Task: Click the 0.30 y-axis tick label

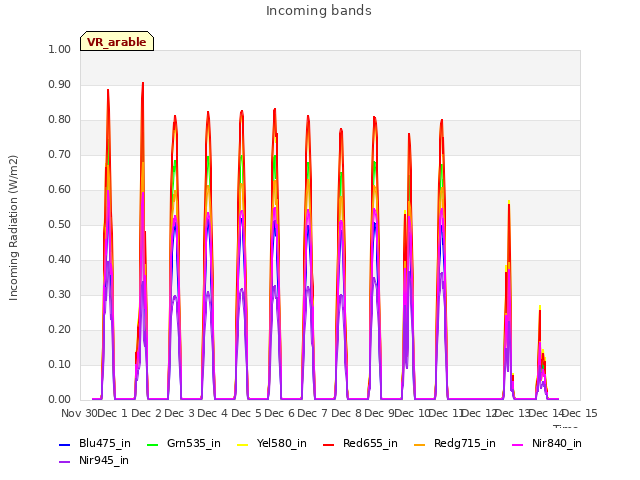Action: pyautogui.click(x=60, y=294)
